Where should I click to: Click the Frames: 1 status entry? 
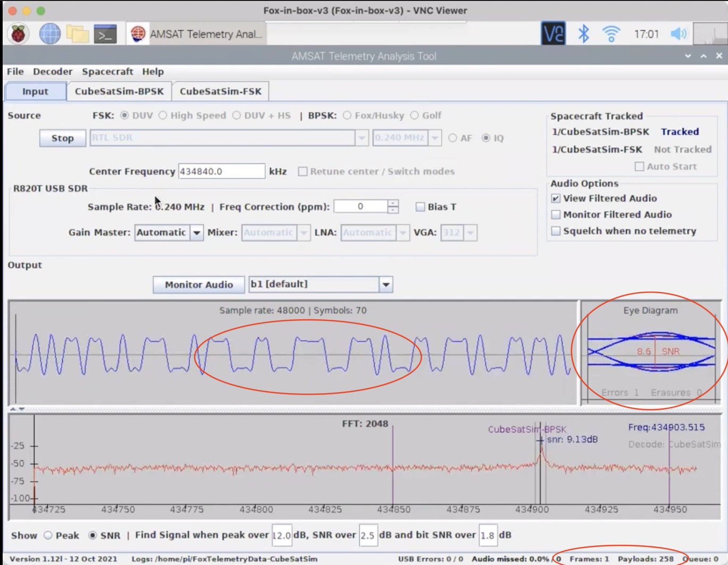(x=589, y=559)
